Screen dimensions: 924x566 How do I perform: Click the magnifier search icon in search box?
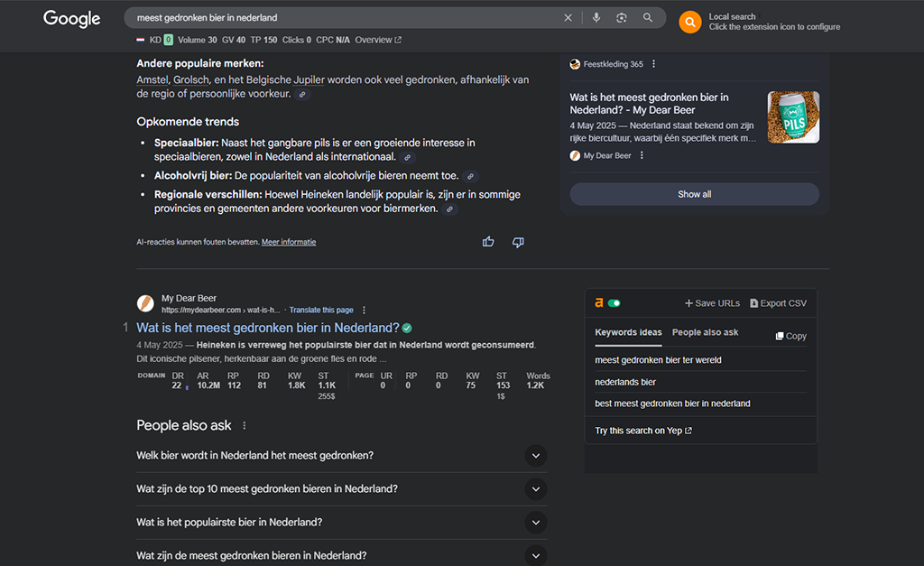click(648, 18)
